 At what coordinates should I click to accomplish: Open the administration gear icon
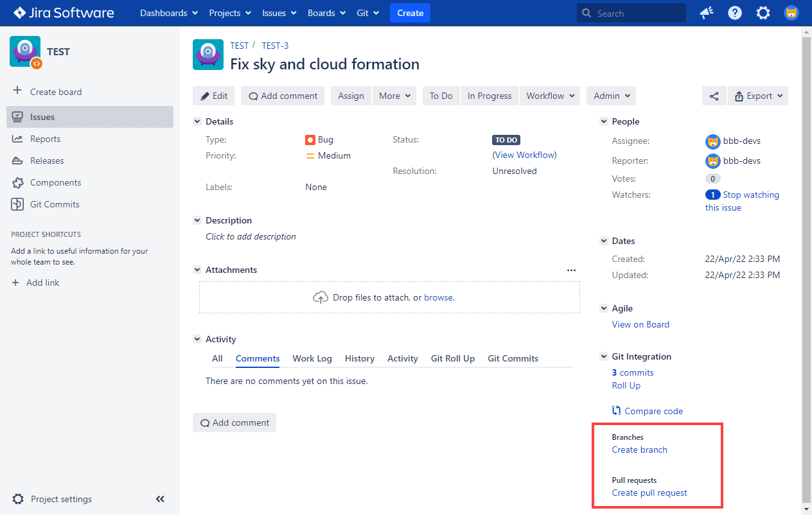[x=763, y=13]
